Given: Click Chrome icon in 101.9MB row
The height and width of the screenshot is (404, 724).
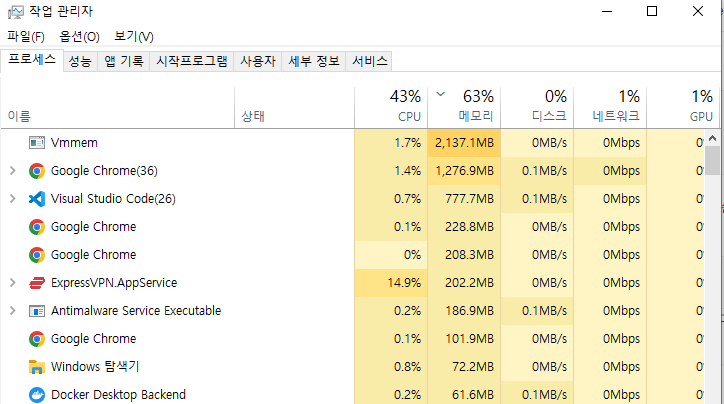Looking at the screenshot, I should point(37,339).
